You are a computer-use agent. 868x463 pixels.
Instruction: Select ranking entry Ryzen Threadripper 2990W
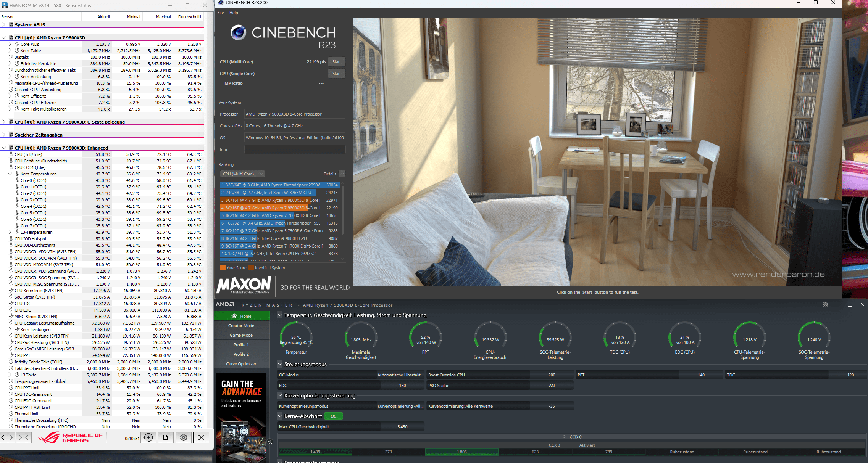pos(280,185)
